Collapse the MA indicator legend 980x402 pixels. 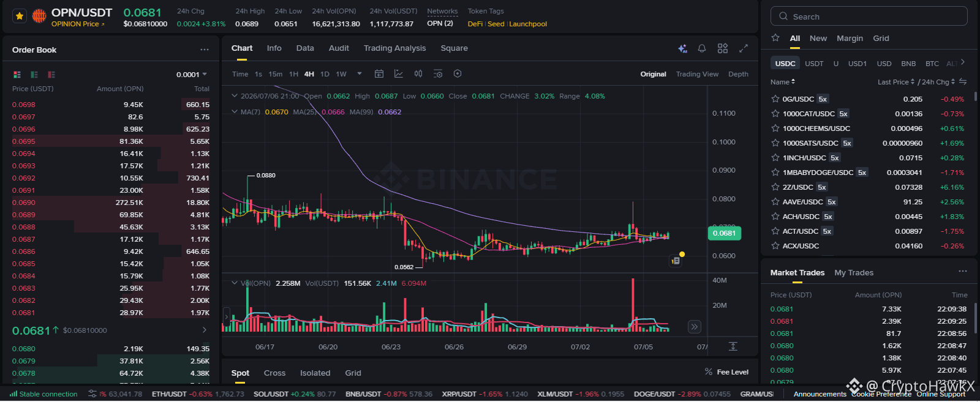(234, 112)
